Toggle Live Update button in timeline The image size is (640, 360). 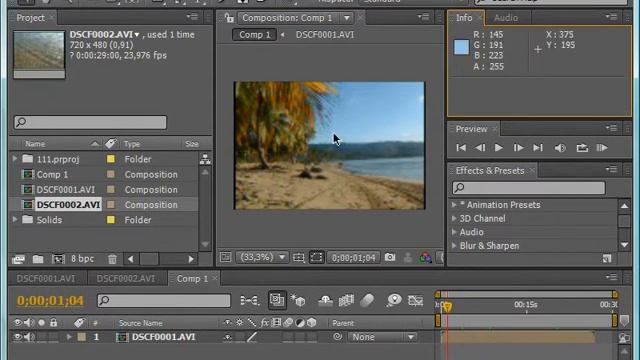[277, 300]
